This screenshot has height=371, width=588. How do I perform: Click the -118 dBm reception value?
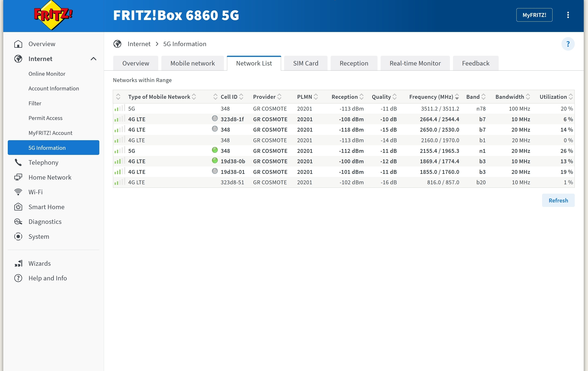click(351, 130)
